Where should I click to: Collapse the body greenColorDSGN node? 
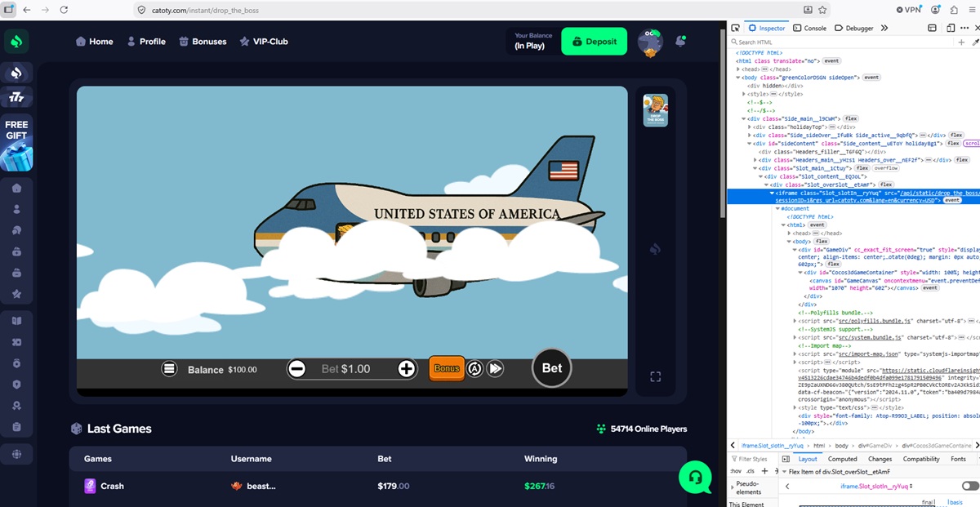(x=738, y=78)
